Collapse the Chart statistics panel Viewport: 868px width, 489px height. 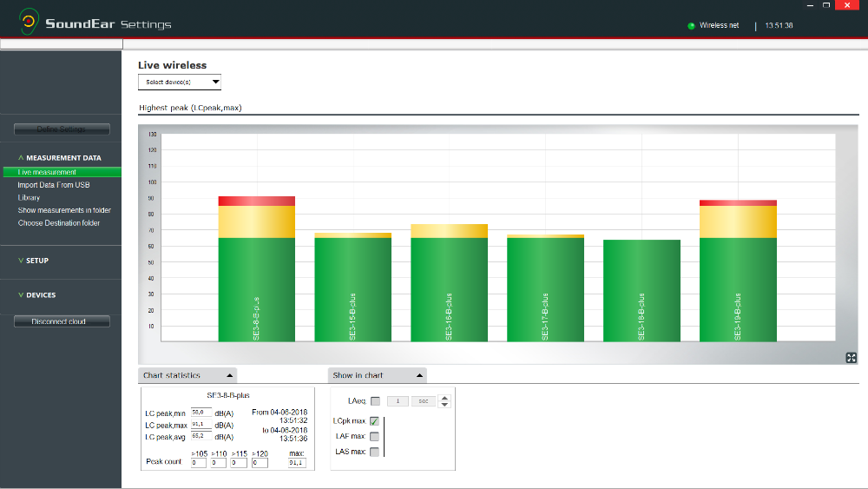(229, 375)
